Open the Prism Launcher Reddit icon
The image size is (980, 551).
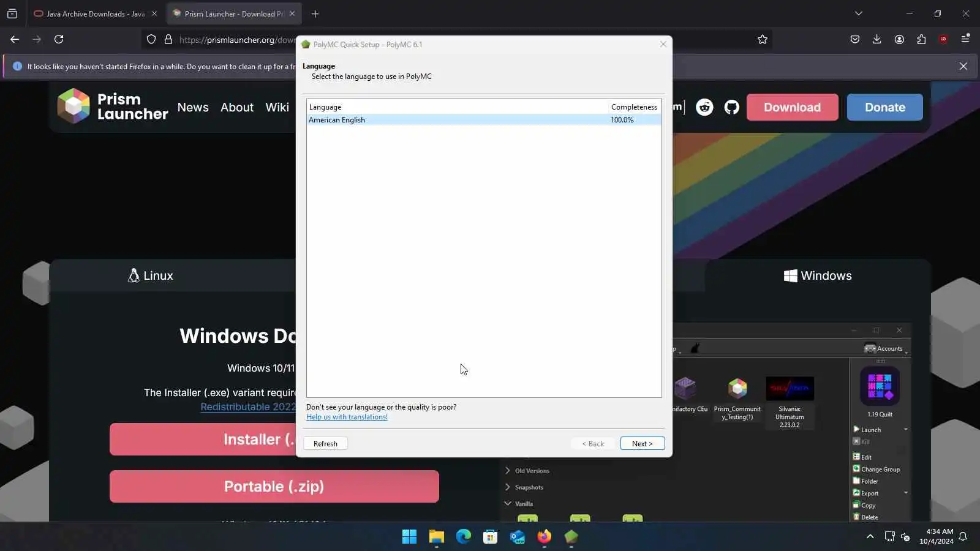704,107
